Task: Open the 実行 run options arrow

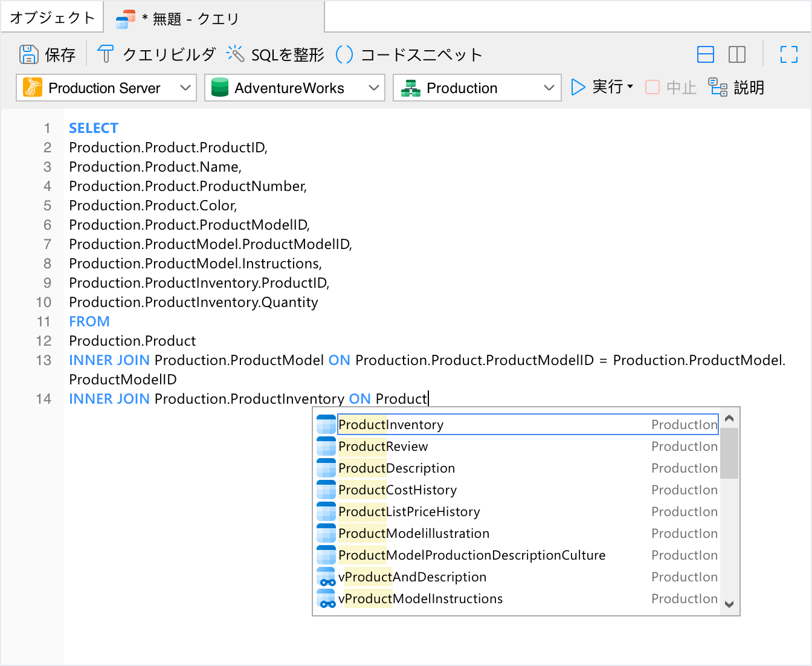Action: coord(630,87)
